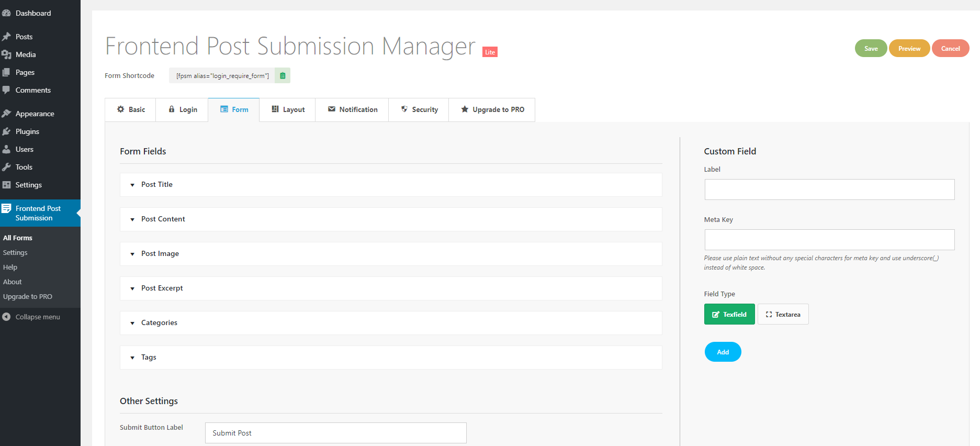Viewport: 980px width, 446px height.
Task: Click the Dashboard gauge icon
Action: point(6,13)
